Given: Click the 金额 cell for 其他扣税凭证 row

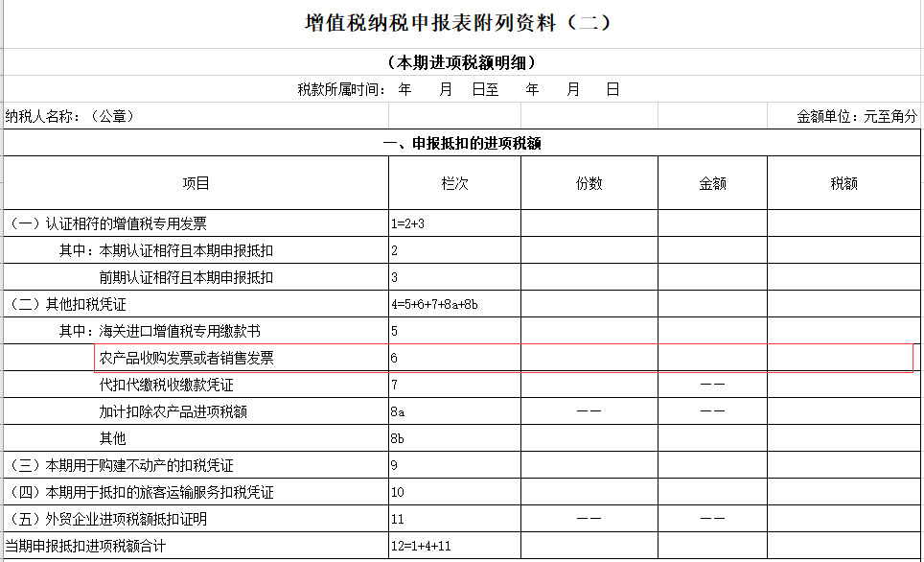Looking at the screenshot, I should (712, 304).
